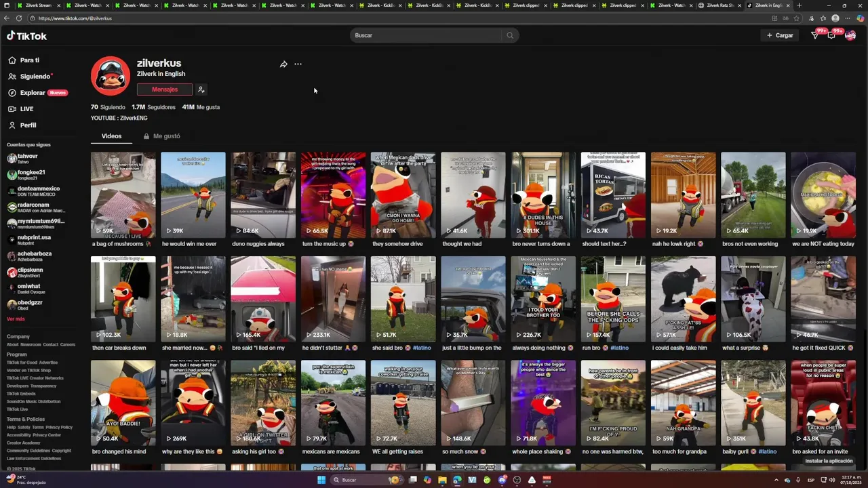Open the video 'what a surprise'
This screenshot has width=868, height=488.
(753, 299)
